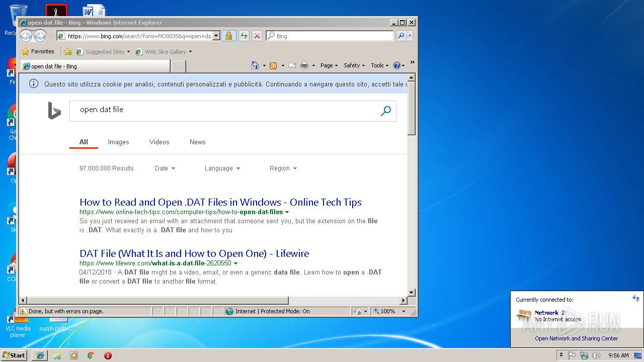
Task: Select the All results tab
Action: (x=84, y=142)
